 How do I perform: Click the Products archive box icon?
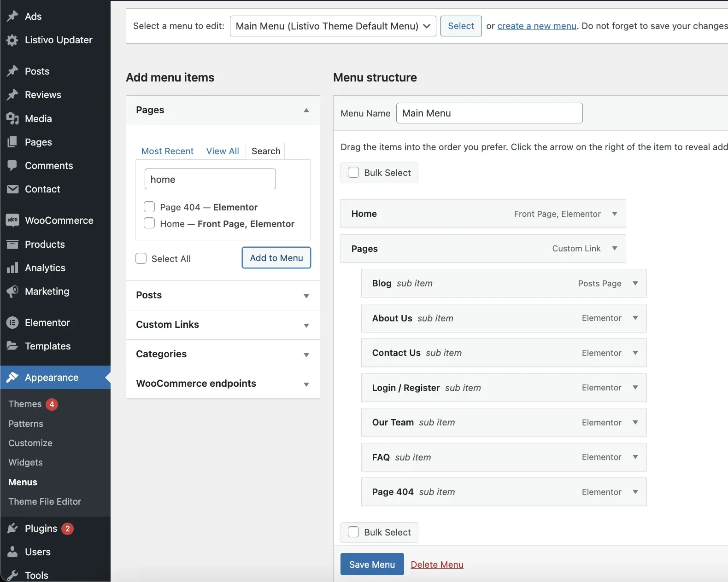(12, 244)
